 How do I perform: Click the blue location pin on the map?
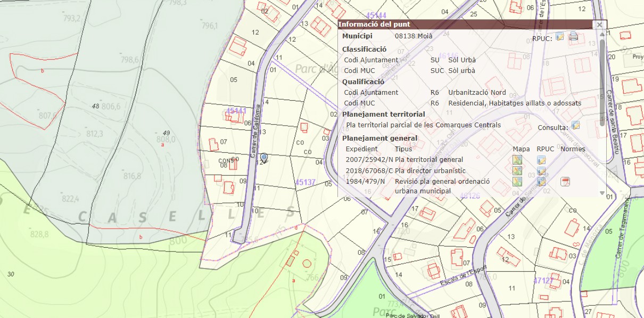[x=264, y=157]
